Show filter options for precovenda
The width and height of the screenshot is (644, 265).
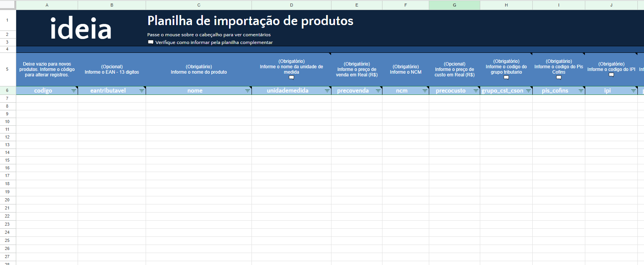tap(378, 91)
